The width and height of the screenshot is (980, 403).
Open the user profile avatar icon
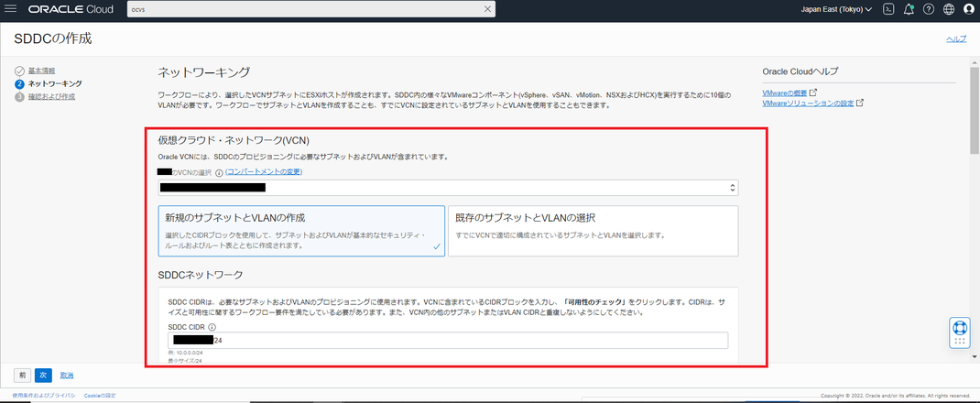pos(969,9)
